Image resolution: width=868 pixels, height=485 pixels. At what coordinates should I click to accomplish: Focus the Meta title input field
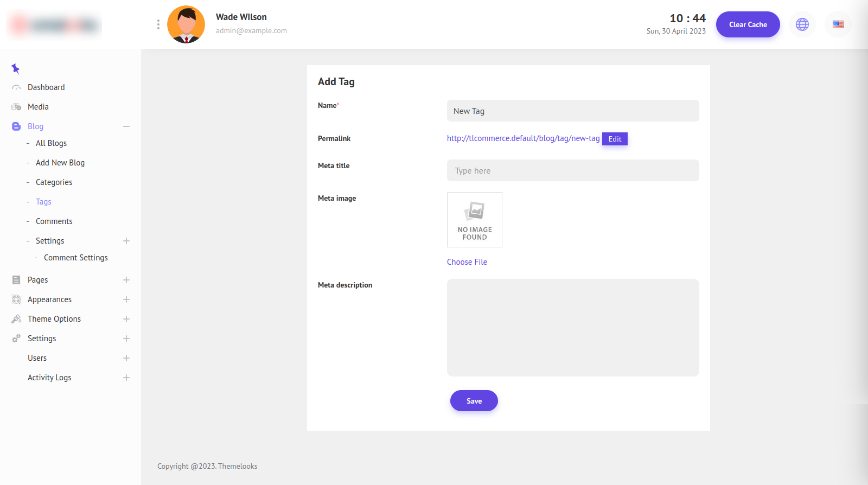[572, 170]
